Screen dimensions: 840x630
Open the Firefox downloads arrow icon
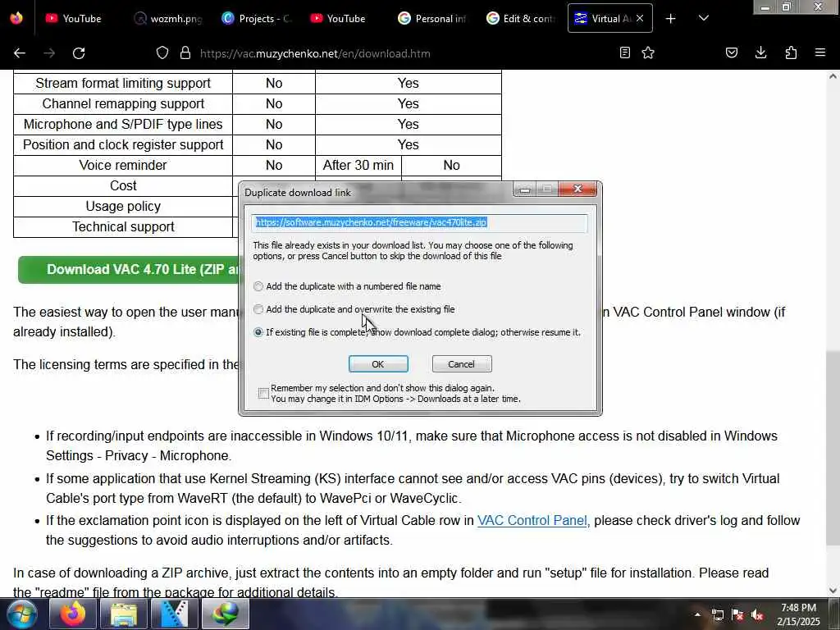[x=761, y=52]
